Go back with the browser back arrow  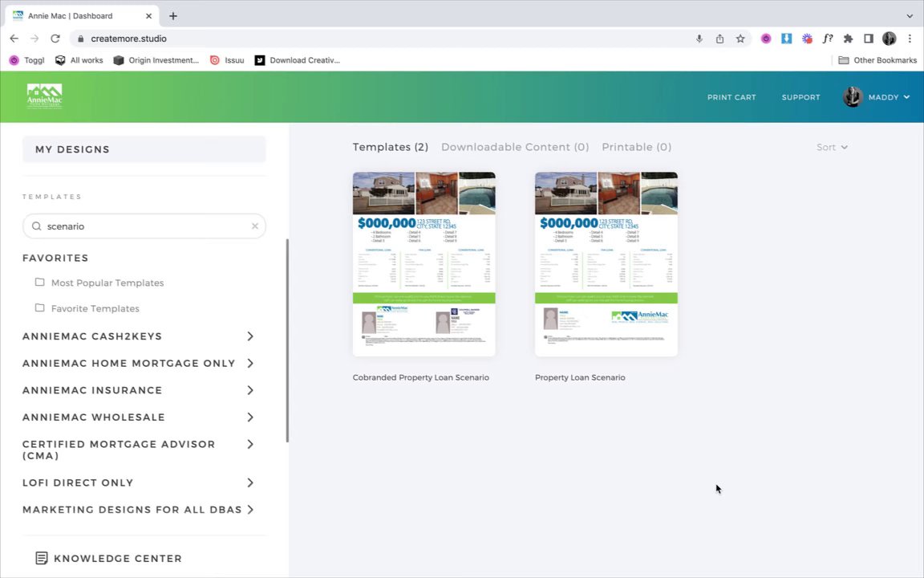click(x=14, y=39)
